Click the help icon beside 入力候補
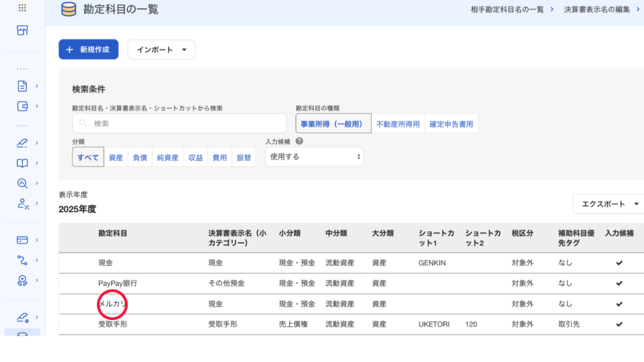 pos(299,141)
